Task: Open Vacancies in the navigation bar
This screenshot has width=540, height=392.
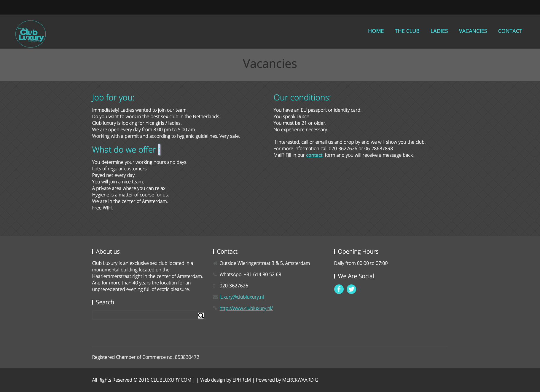Action: 473,31
